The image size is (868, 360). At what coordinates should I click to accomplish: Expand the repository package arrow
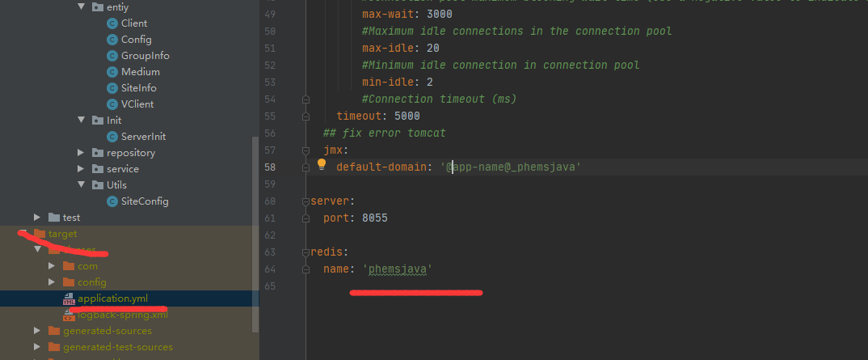click(81, 153)
